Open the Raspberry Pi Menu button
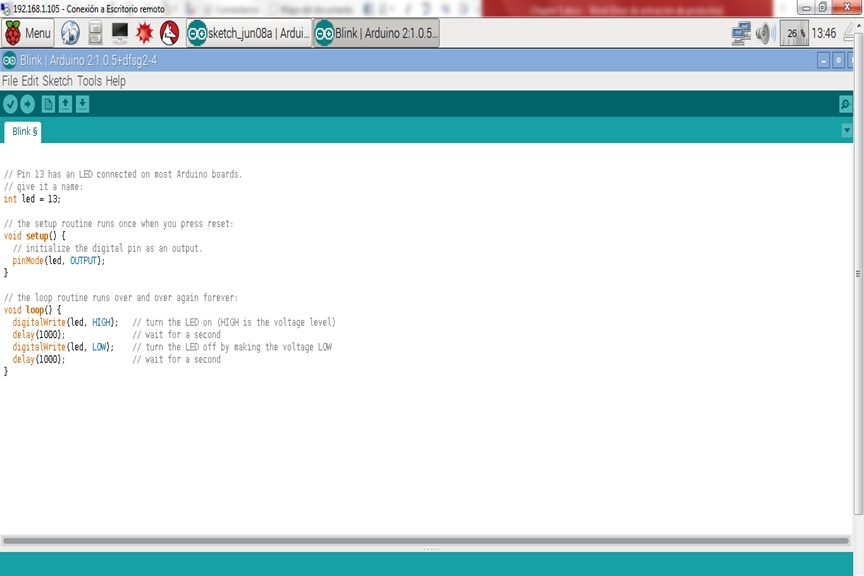This screenshot has width=864, height=576. pyautogui.click(x=28, y=33)
